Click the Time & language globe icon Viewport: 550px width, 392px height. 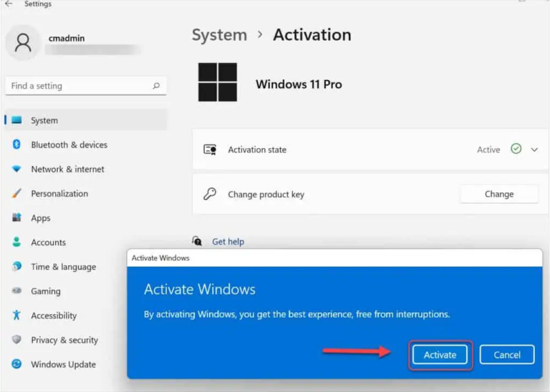(16, 266)
